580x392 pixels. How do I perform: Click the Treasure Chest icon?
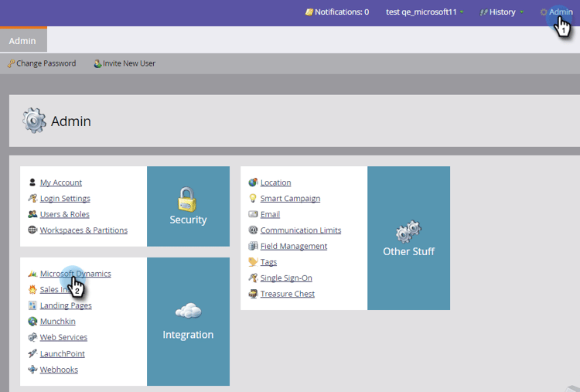point(253,294)
